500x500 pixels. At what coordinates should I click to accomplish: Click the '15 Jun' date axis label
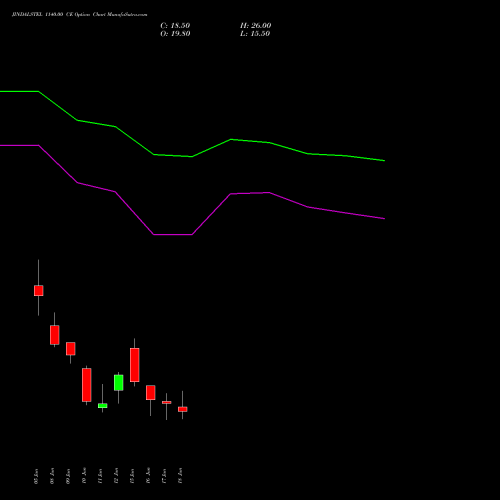coord(132,476)
